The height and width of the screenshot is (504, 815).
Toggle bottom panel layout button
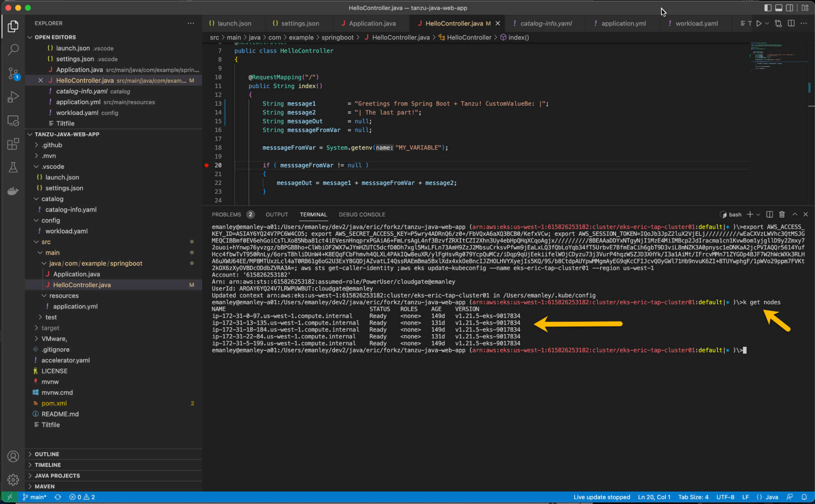779,8
